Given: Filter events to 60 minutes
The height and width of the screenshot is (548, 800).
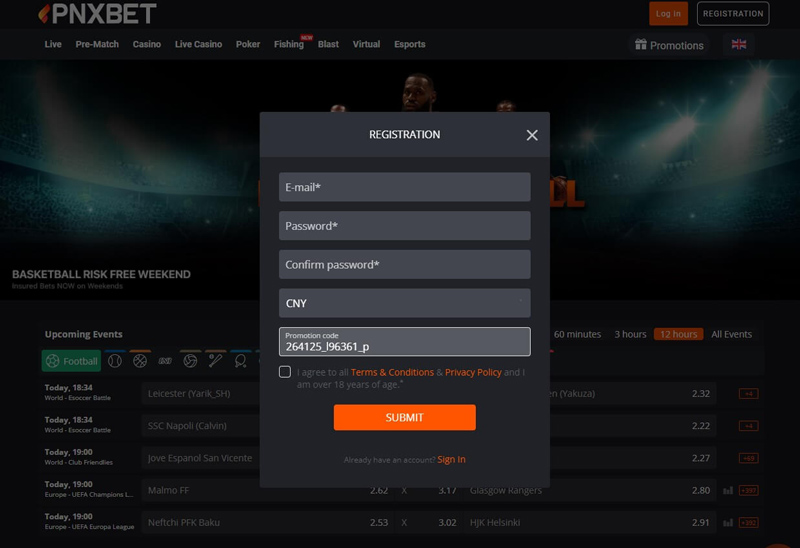Looking at the screenshot, I should pyautogui.click(x=577, y=334).
